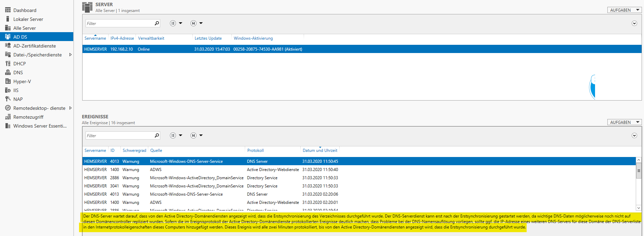Click the scroll-down arrow of events list
Image resolution: width=644 pixels, height=236 pixels.
[x=639, y=208]
